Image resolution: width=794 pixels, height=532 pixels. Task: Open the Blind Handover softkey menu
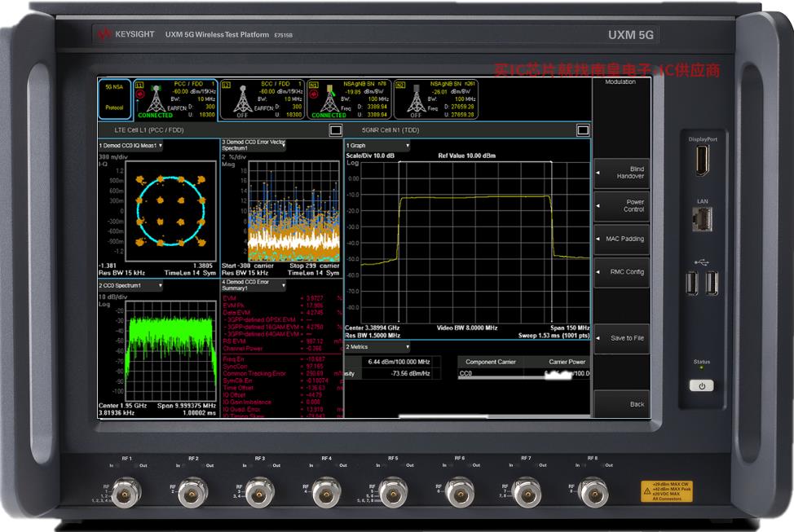pos(621,173)
